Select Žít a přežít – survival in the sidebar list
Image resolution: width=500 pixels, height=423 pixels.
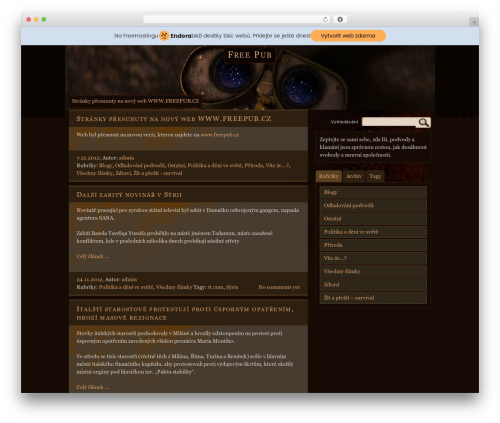click(373, 298)
